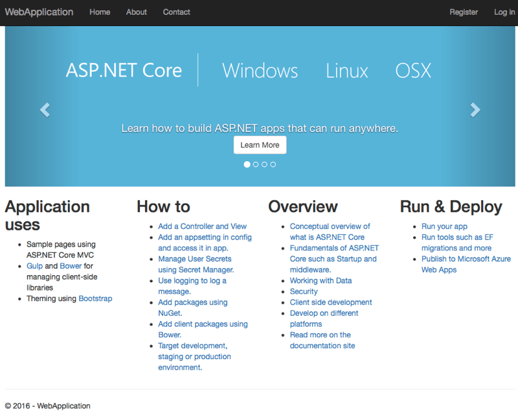Open the Security link
Image resolution: width=518 pixels, height=420 pixels.
point(304,292)
